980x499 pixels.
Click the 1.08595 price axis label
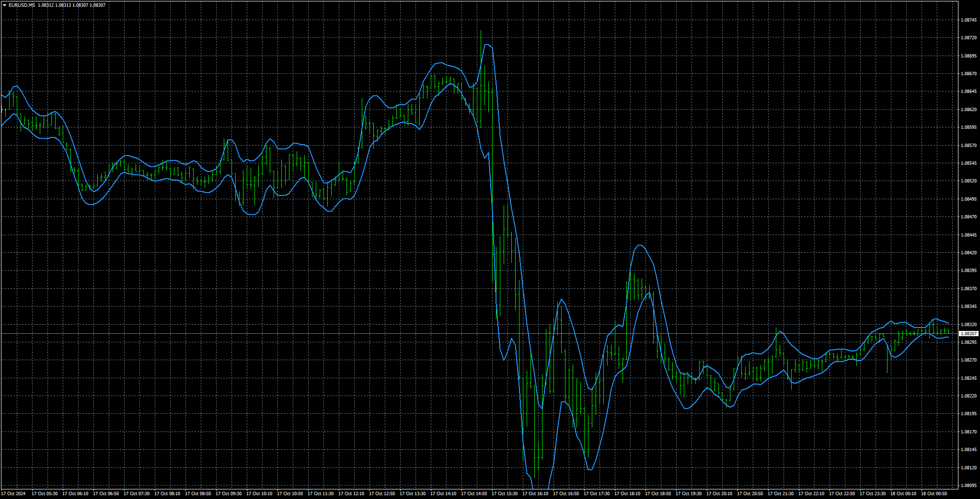(969, 127)
